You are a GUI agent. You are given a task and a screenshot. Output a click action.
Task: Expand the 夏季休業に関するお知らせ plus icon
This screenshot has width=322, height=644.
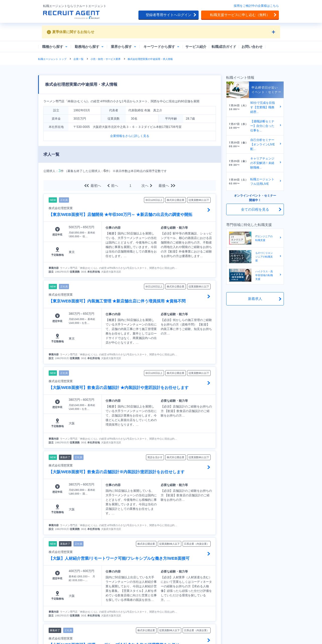click(273, 32)
